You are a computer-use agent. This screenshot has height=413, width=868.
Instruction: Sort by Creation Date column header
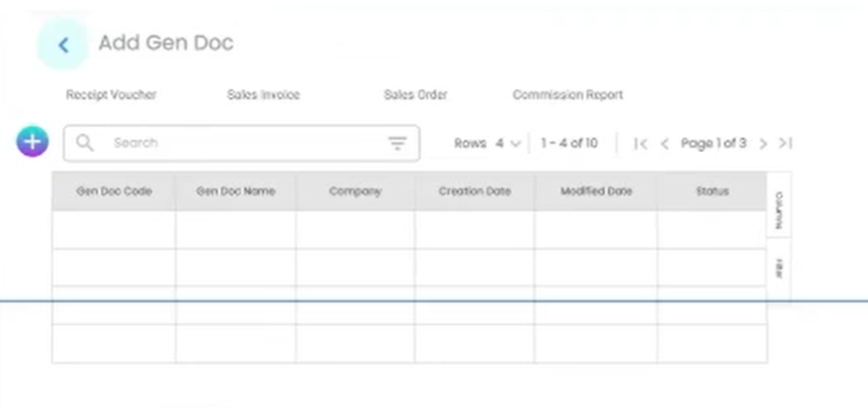(x=474, y=191)
